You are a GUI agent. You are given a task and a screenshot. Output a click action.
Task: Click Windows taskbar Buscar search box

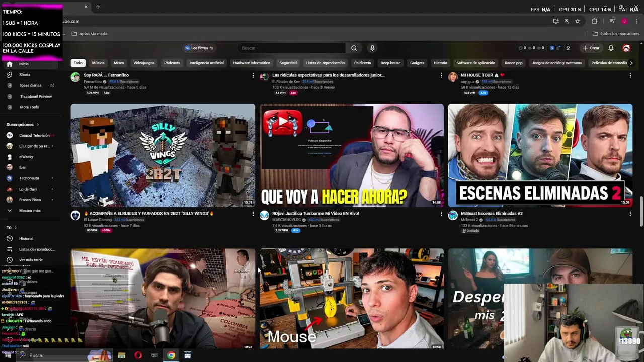55,355
